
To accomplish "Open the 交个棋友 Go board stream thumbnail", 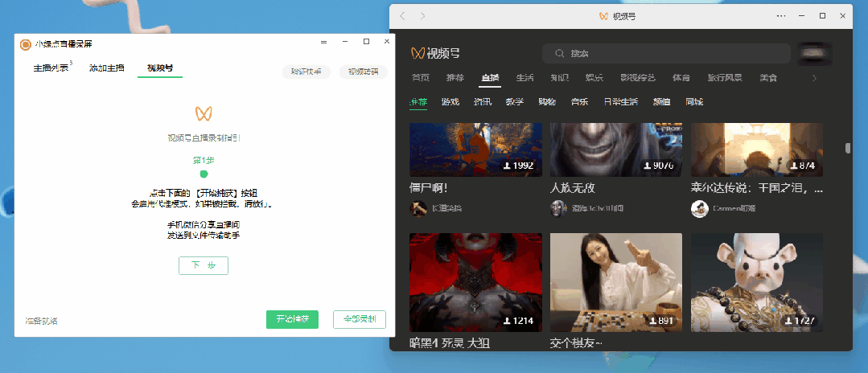I will 616,282.
